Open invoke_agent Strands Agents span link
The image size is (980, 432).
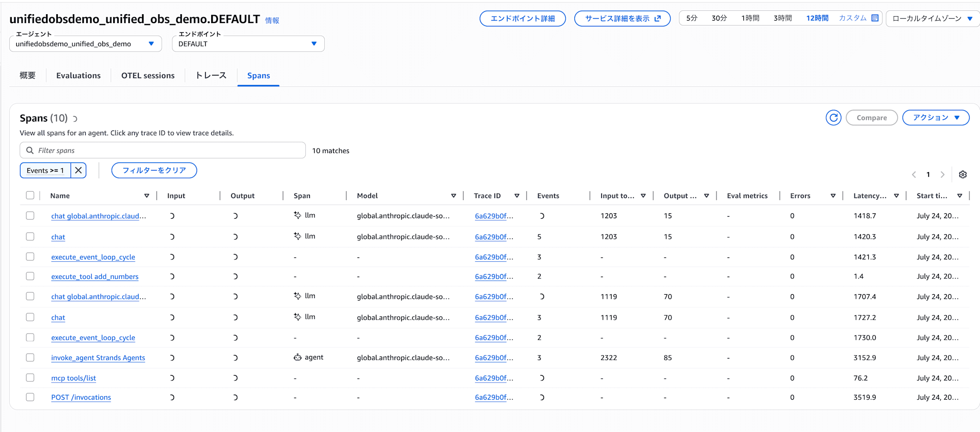[98, 358]
